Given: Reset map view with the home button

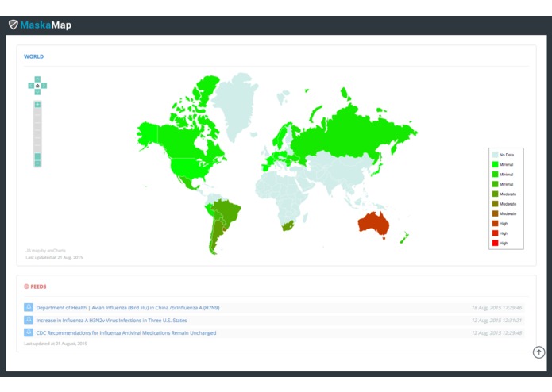Looking at the screenshot, I should [x=37, y=86].
